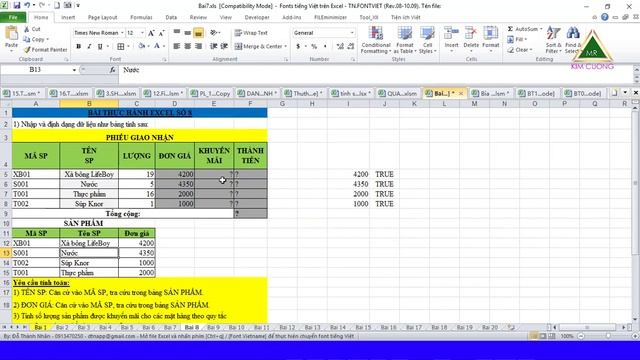Click the Conditional Formatting icon
This screenshot has width=640, height=360.
pyautogui.click(x=376, y=33)
